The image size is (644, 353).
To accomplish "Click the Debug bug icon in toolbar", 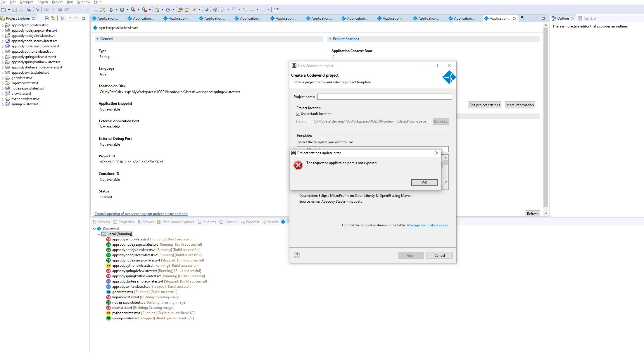I will pyautogui.click(x=111, y=10).
